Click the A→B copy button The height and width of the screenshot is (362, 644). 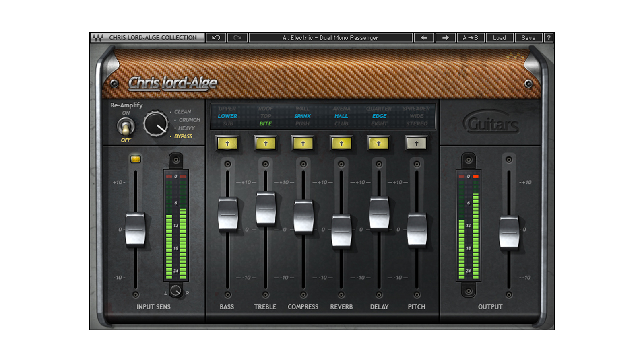(471, 38)
